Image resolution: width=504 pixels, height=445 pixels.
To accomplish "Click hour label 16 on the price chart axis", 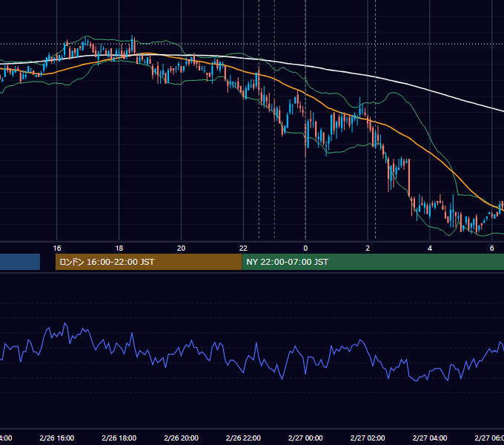I will 57,248.
